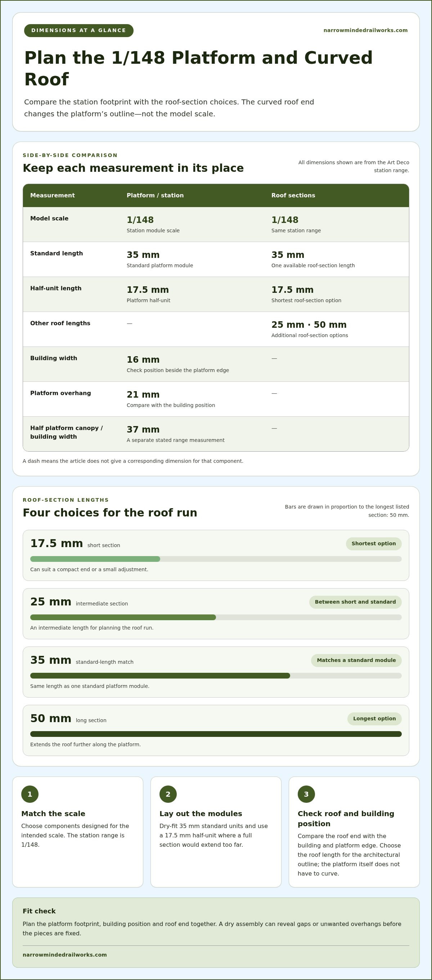The image size is (432, 980).
Task: Click the "Fit check" heading
Action: [x=39, y=911]
